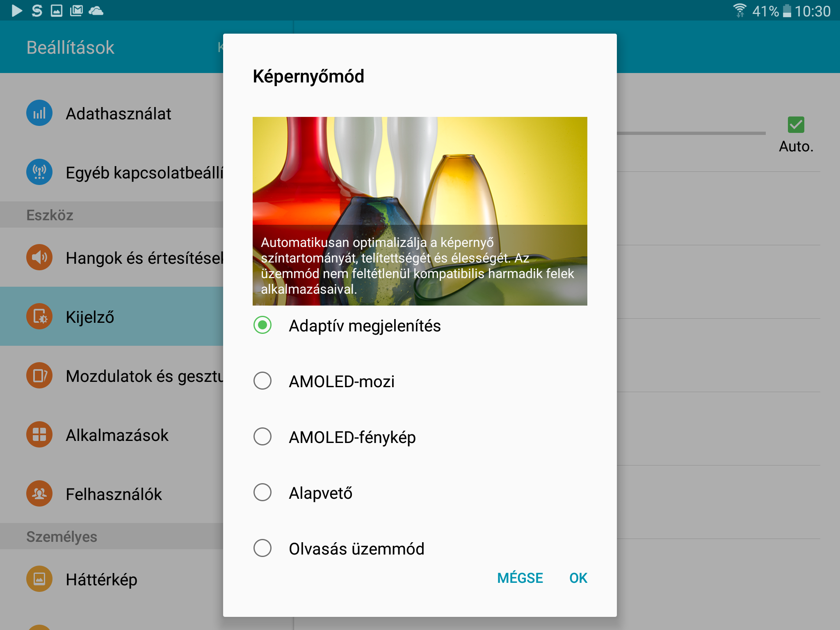
Task: Select the Adaptív megjelenítés radio button
Action: tap(262, 326)
